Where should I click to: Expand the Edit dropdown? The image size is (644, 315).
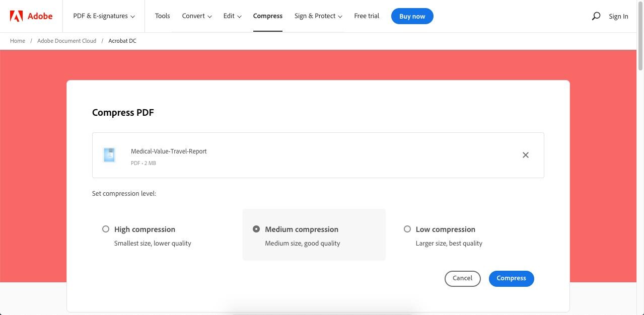click(232, 16)
